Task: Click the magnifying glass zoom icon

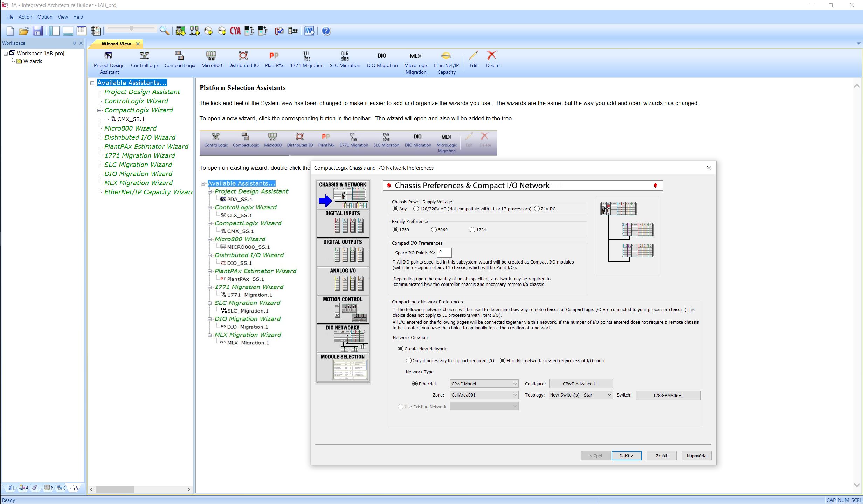Action: tap(164, 31)
